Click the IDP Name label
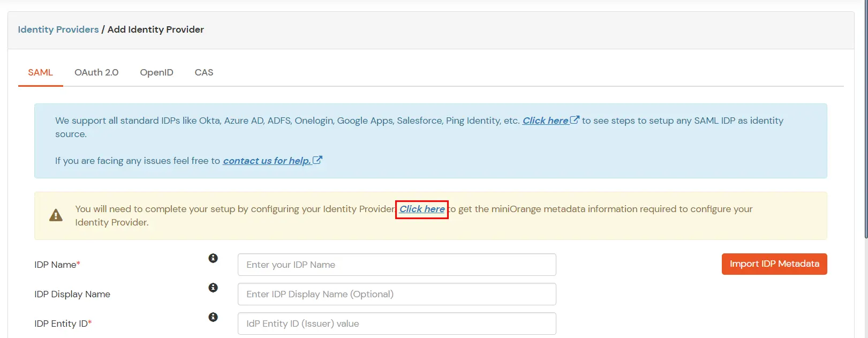Viewport: 868px width, 338px height. click(x=57, y=265)
